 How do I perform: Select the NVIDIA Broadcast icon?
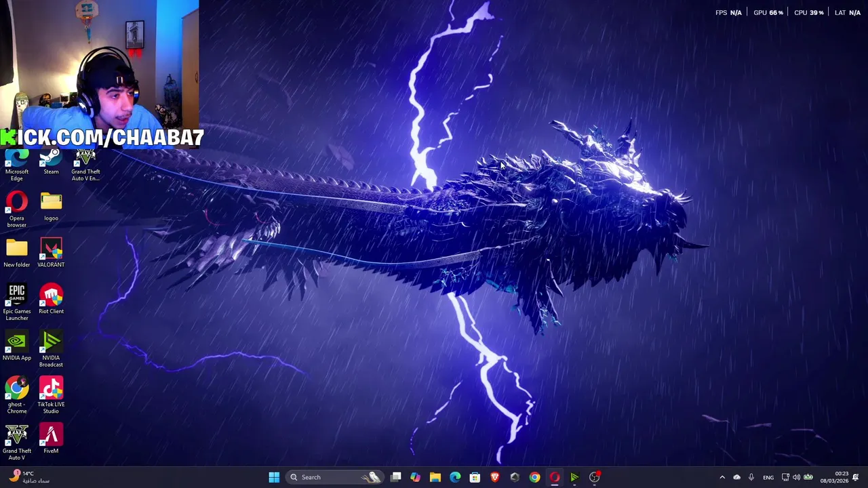(x=51, y=350)
